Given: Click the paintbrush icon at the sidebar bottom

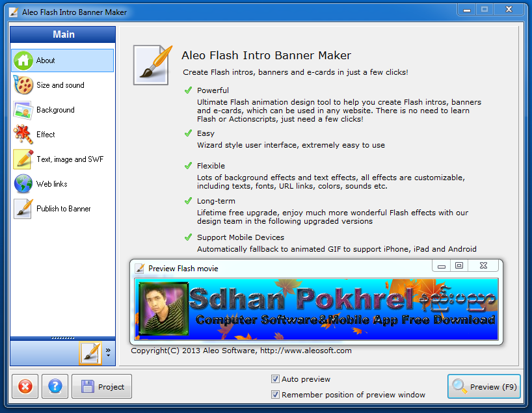Looking at the screenshot, I should point(90,353).
